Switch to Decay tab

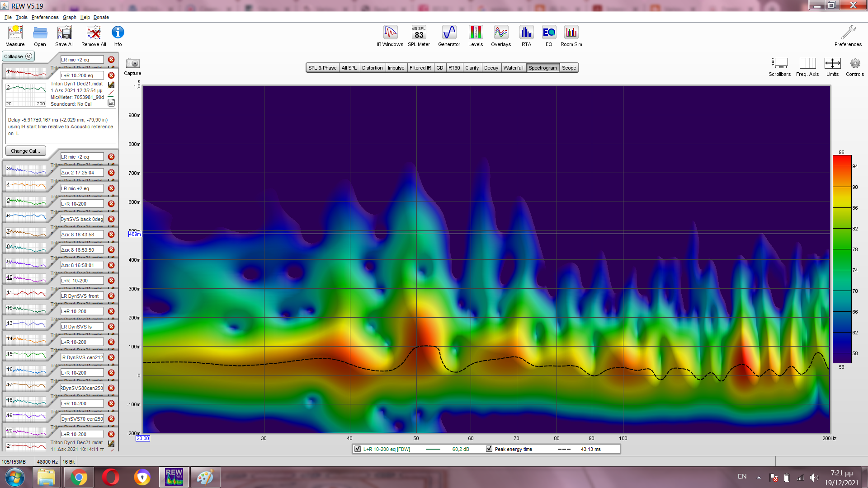click(491, 68)
